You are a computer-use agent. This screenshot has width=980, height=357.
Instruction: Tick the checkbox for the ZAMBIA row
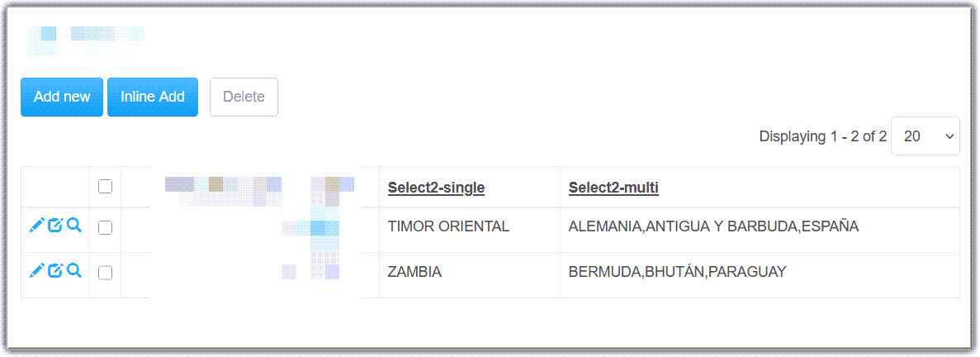coord(106,273)
